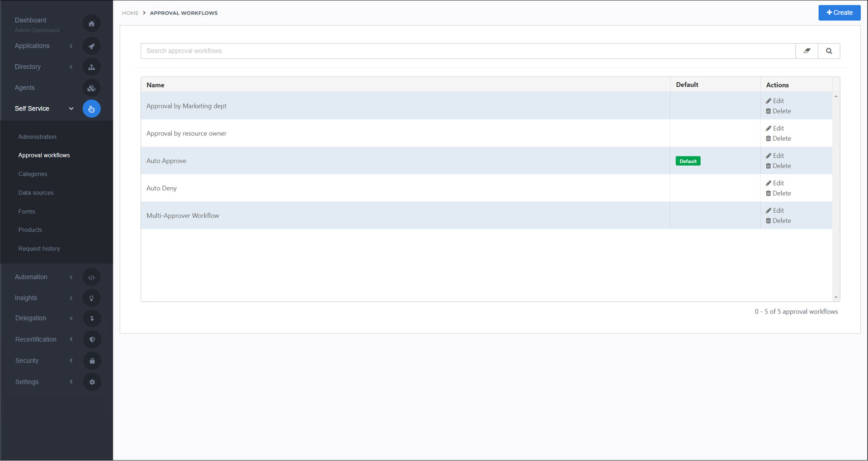The image size is (868, 461).
Task: Open the Request history menu item
Action: [x=39, y=248]
